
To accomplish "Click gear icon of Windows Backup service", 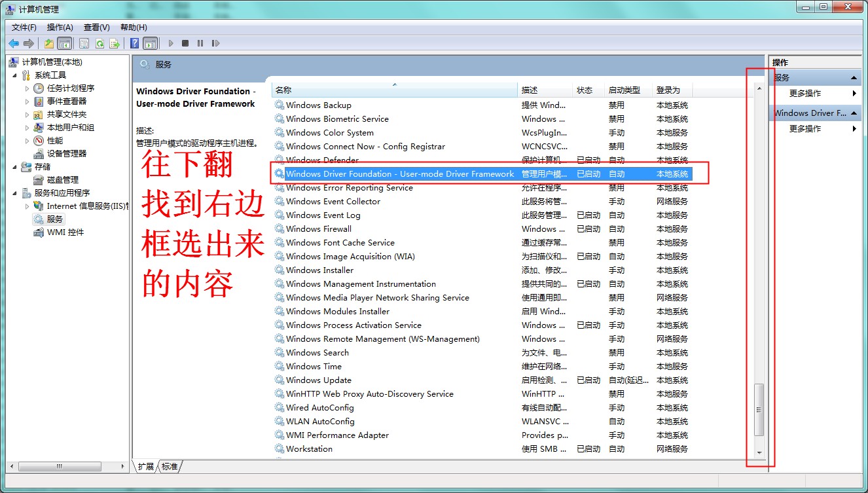I will point(280,105).
